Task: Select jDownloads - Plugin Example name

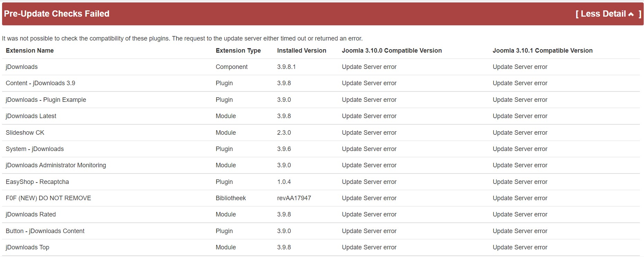Action: click(46, 100)
